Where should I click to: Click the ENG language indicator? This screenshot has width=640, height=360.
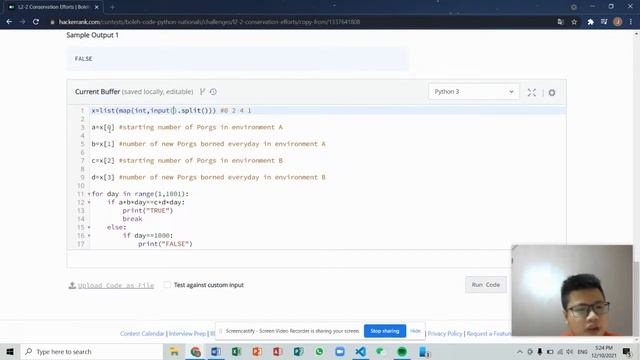pos(582,351)
